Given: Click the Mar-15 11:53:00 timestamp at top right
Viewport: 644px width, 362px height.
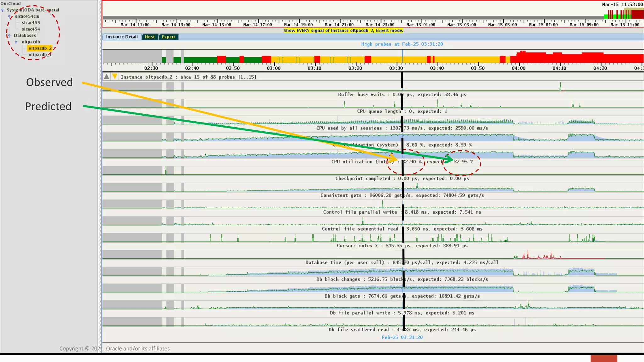Looking at the screenshot, I should tap(622, 4).
